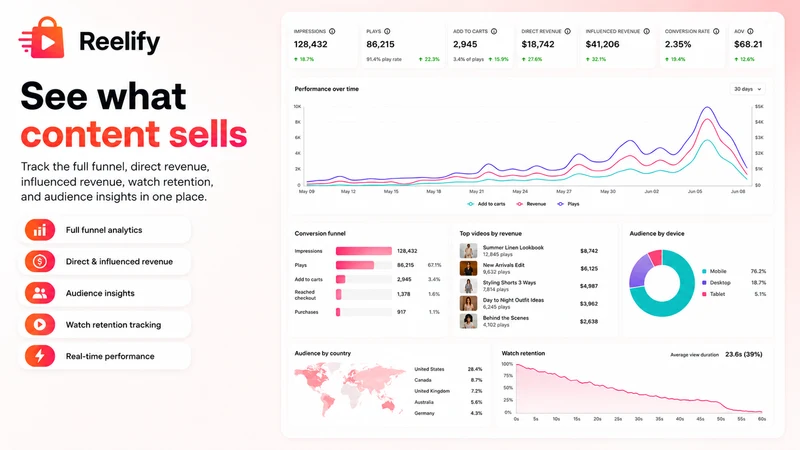Screen dimensions: 800x450
Task: Open the info icon next to Direct Revenue
Action: [567, 31]
